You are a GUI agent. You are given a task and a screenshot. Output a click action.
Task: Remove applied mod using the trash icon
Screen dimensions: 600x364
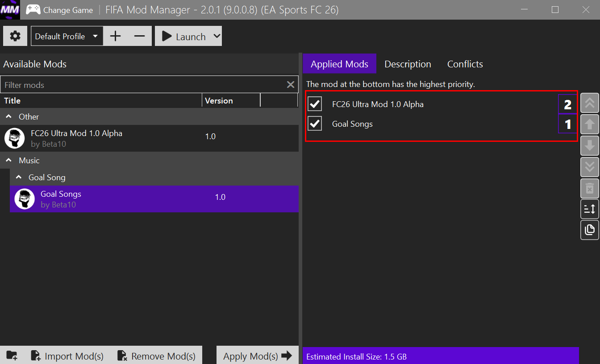point(589,188)
